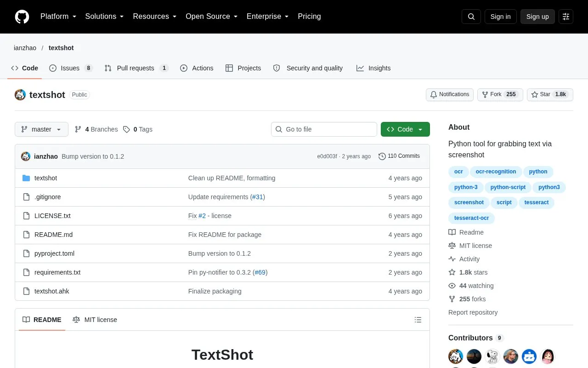Star the textshot repository
The image size is (588, 368).
click(550, 95)
